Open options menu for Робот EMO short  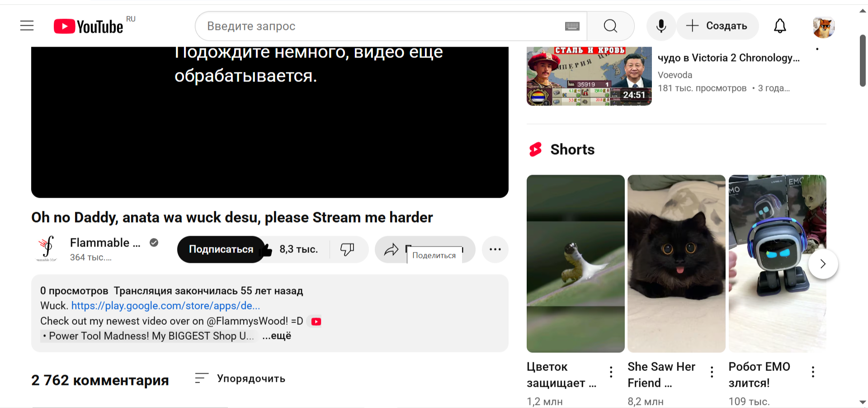point(813,372)
